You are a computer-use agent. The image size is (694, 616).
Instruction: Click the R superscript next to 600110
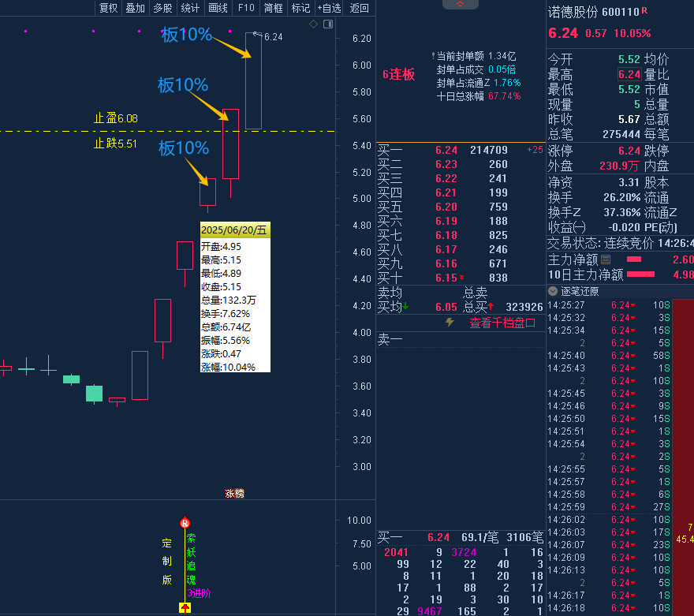tap(644, 10)
